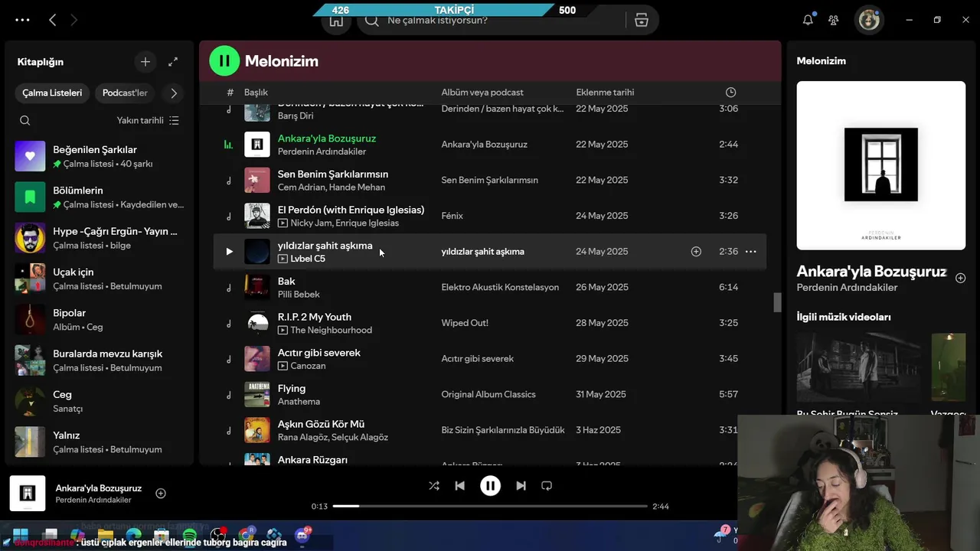Click the Wiped Out! album link
This screenshot has height=551, width=980.
coord(465,323)
